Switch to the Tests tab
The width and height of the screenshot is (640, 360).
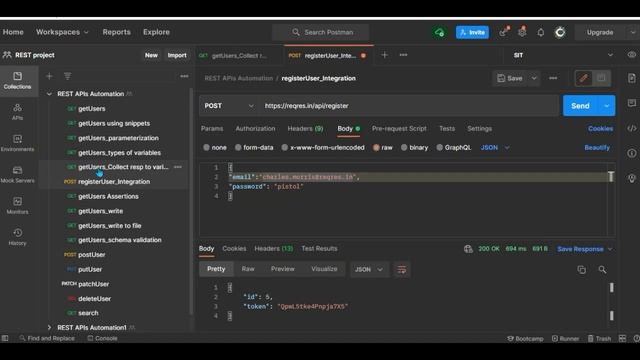[447, 128]
